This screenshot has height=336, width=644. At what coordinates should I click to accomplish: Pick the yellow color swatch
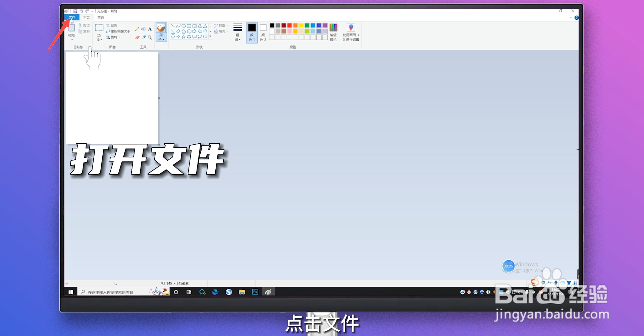tap(301, 25)
